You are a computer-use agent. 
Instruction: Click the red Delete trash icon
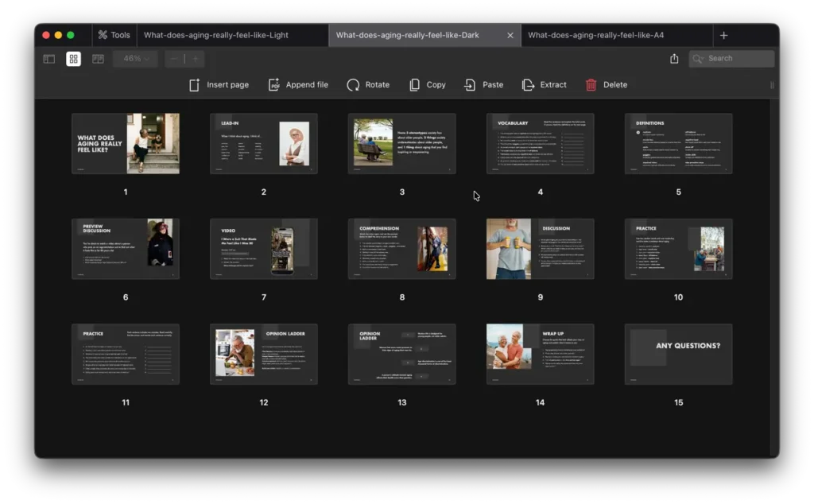pos(591,85)
